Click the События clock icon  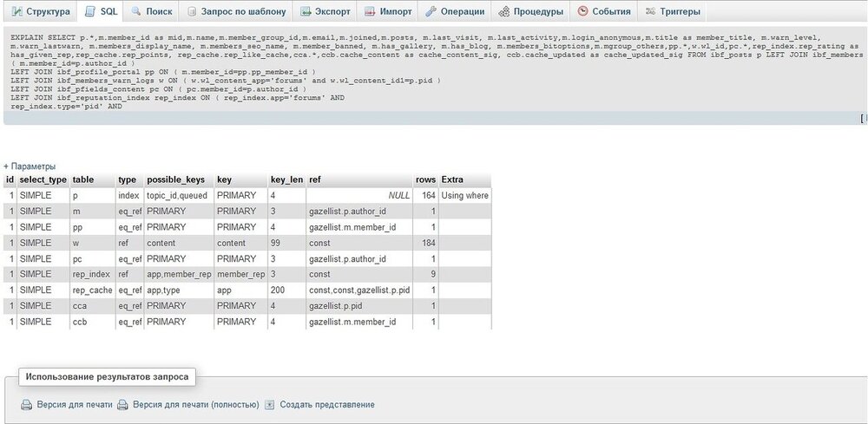[583, 12]
